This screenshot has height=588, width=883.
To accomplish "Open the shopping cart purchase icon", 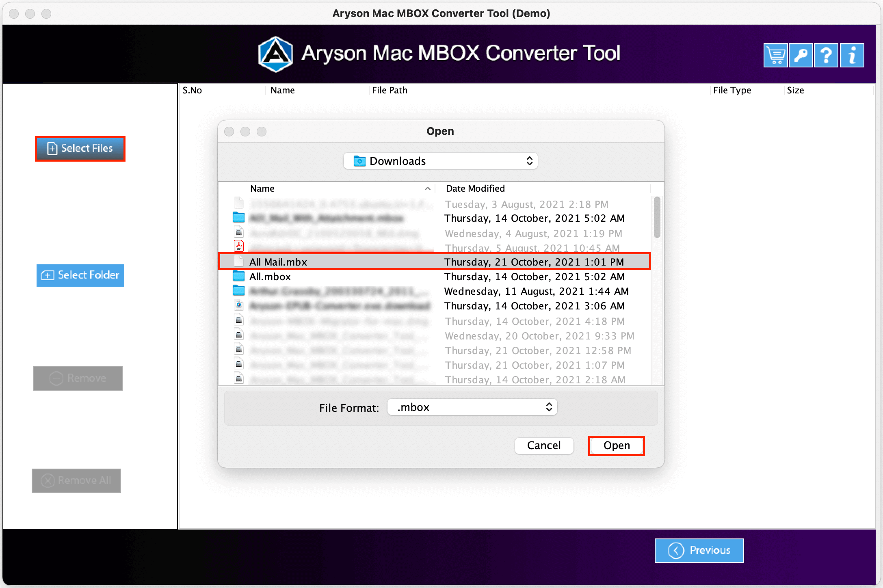I will (775, 55).
